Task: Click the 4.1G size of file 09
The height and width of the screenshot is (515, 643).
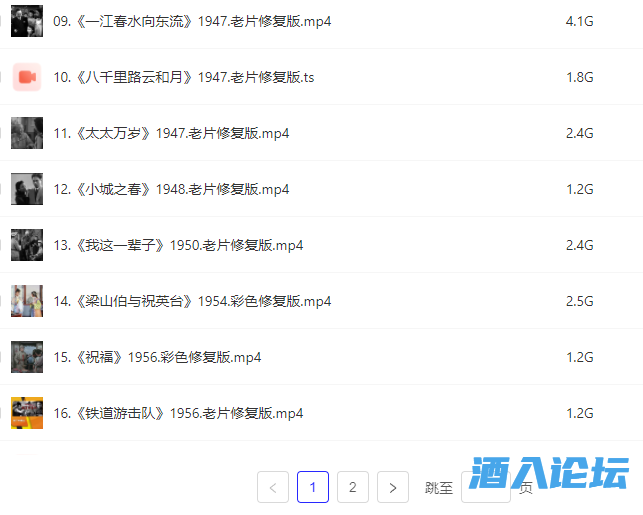Action: [x=579, y=21]
